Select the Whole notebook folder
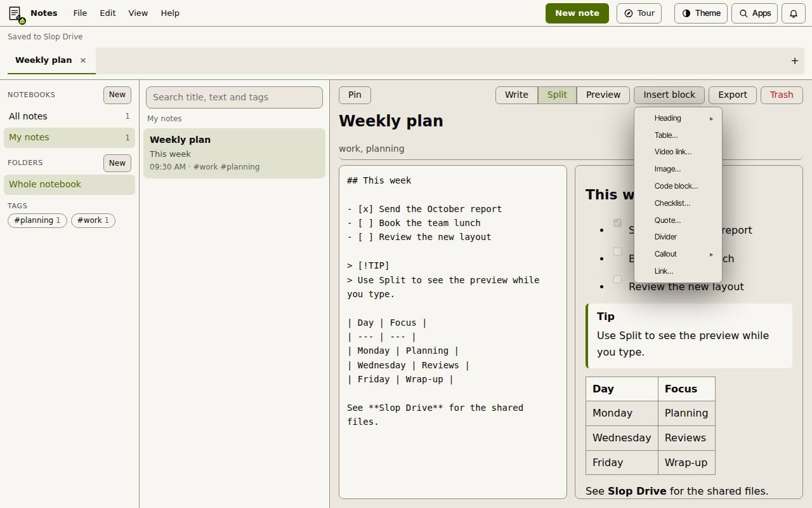 coord(69,184)
